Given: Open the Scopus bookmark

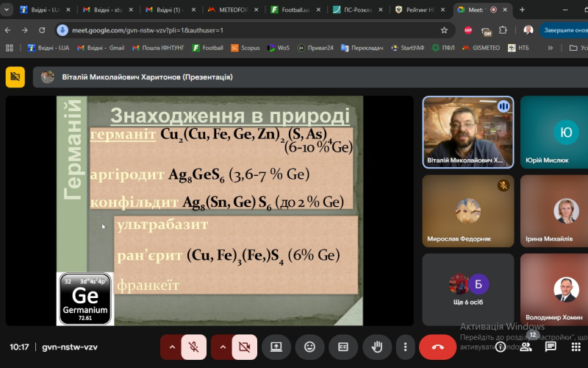Looking at the screenshot, I should (245, 48).
